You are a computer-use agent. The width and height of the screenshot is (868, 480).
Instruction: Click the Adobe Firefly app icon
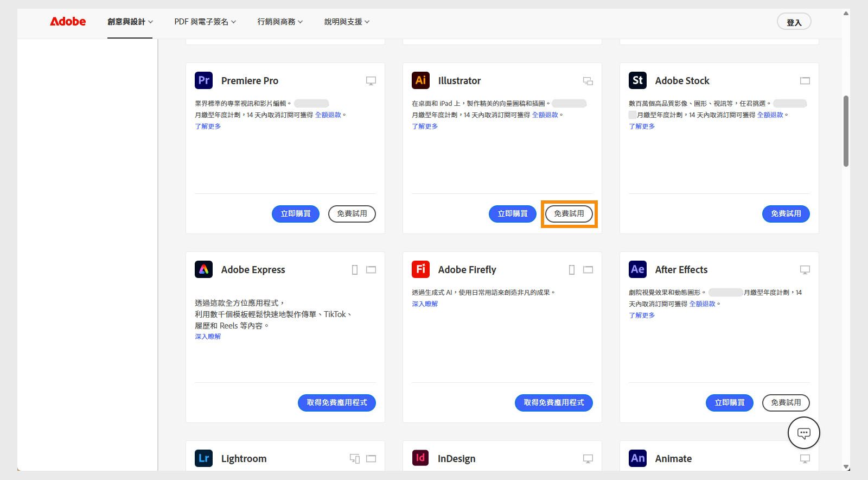[x=420, y=269]
